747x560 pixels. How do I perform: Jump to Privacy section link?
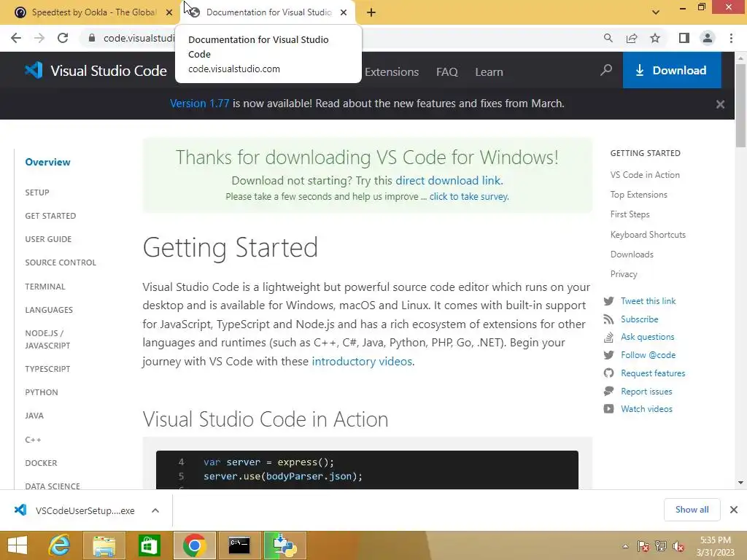(x=624, y=274)
